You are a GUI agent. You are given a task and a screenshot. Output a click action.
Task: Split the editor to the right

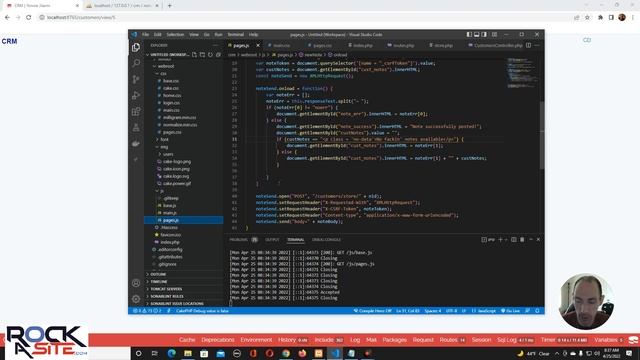coord(529,45)
